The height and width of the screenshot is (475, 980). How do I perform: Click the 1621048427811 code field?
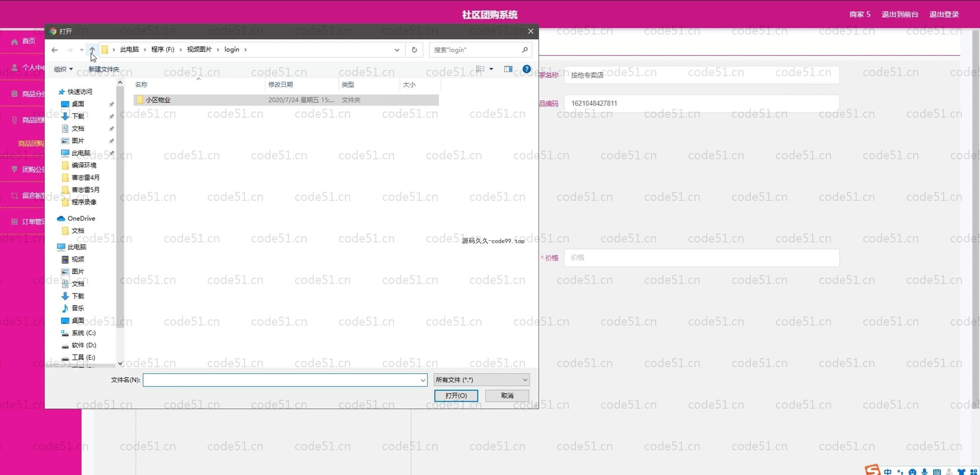[701, 104]
